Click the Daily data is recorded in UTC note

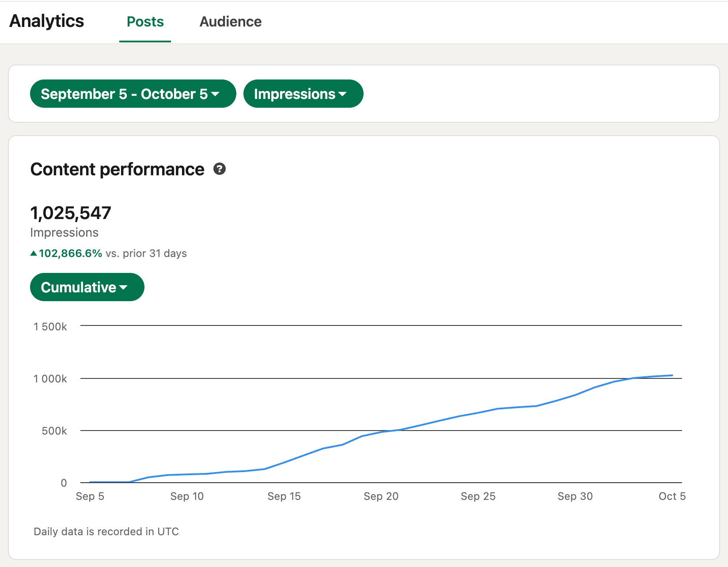tap(106, 532)
